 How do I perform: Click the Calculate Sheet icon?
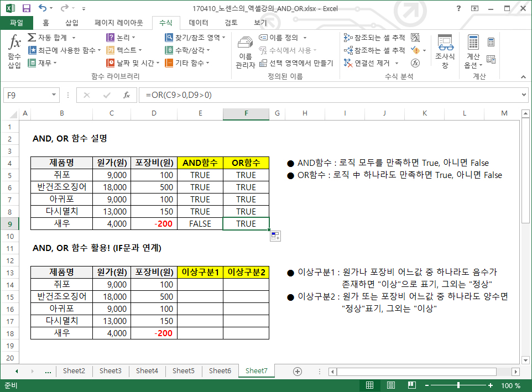(491, 59)
